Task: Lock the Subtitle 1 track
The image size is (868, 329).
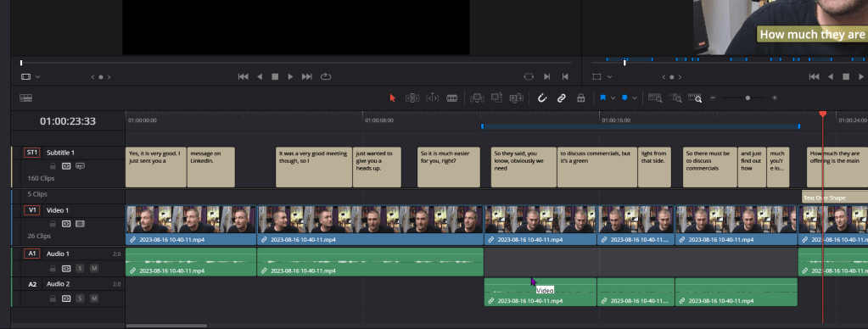Action: click(53, 166)
